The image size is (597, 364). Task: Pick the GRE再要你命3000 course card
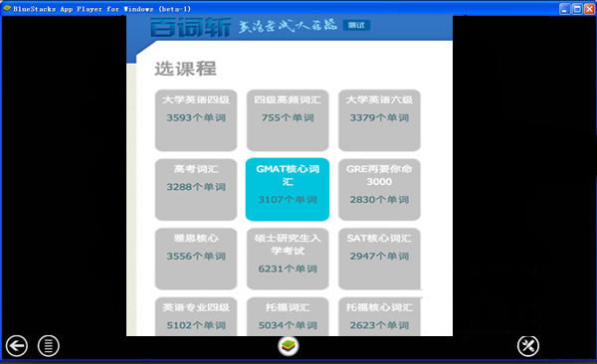pyautogui.click(x=379, y=190)
